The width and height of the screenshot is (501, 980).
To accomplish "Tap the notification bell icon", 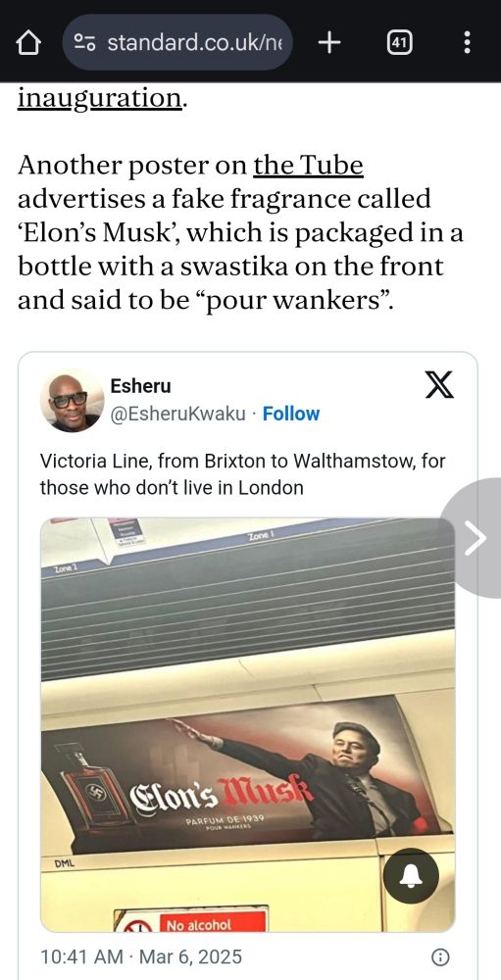I will pos(410,877).
